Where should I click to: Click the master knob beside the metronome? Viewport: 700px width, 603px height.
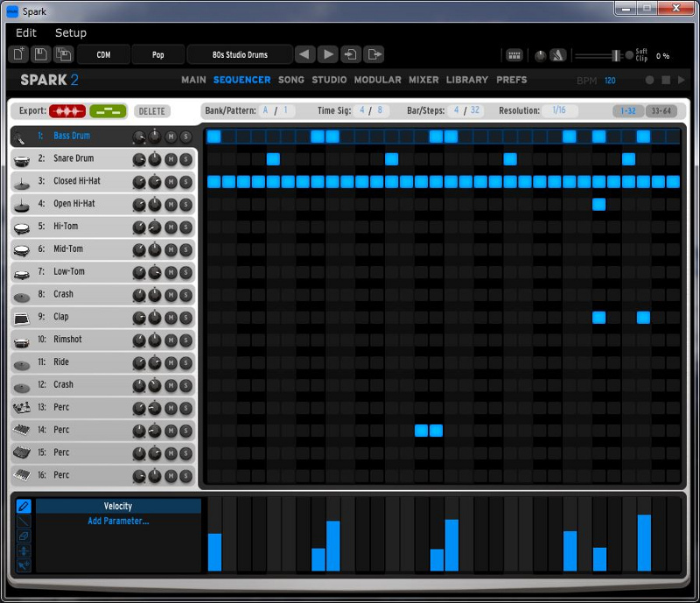540,56
